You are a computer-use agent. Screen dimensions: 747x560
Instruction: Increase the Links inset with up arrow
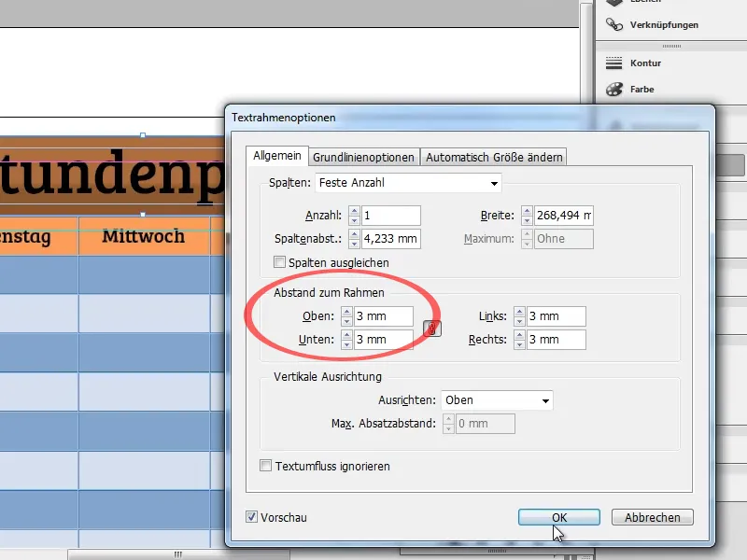(x=519, y=312)
